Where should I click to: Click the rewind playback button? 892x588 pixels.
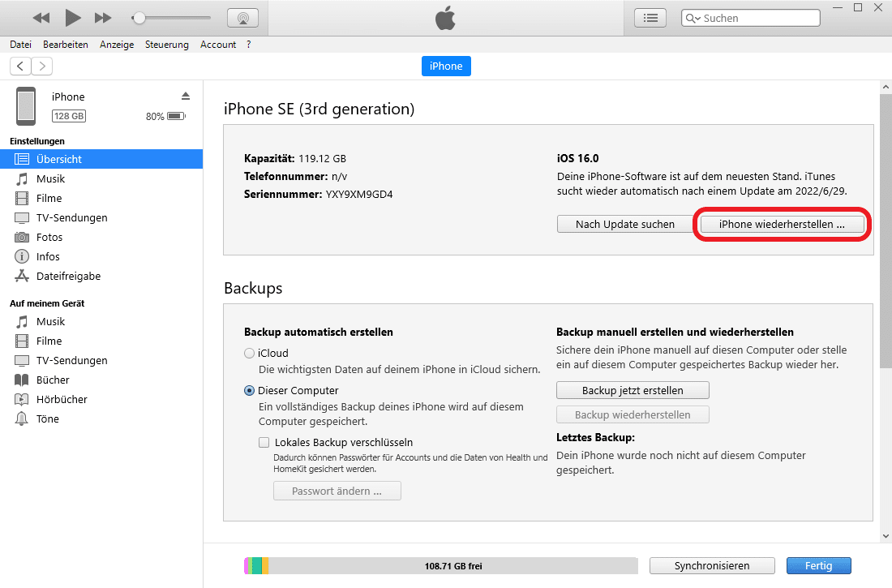pos(41,18)
